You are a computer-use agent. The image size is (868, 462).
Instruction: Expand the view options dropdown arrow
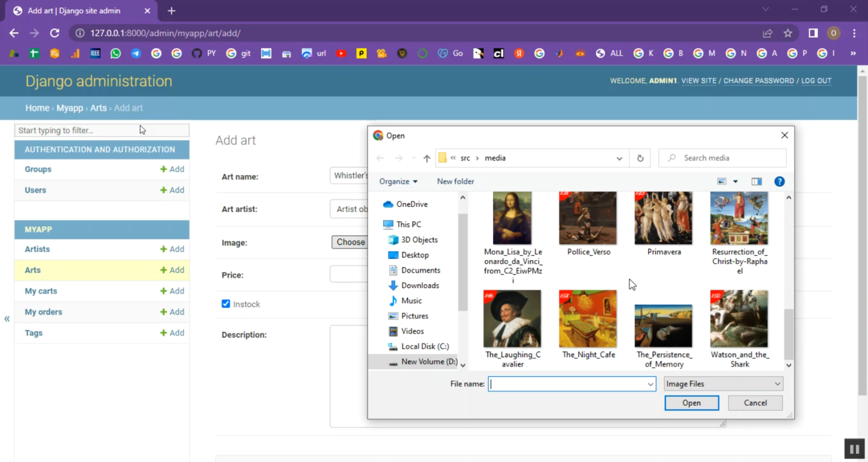point(735,182)
